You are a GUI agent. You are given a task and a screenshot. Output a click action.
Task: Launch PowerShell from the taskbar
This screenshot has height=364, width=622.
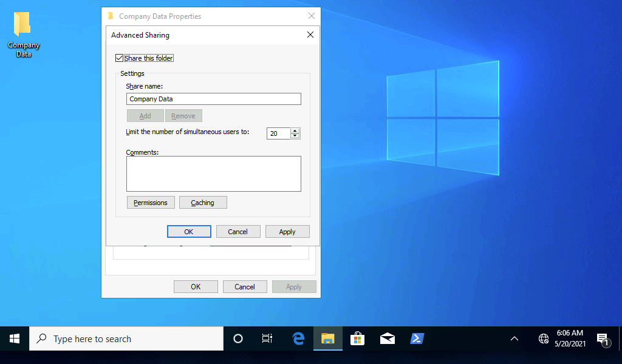417,339
